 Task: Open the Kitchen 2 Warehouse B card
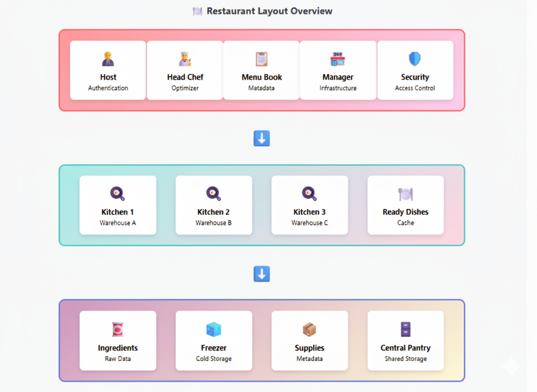click(214, 205)
